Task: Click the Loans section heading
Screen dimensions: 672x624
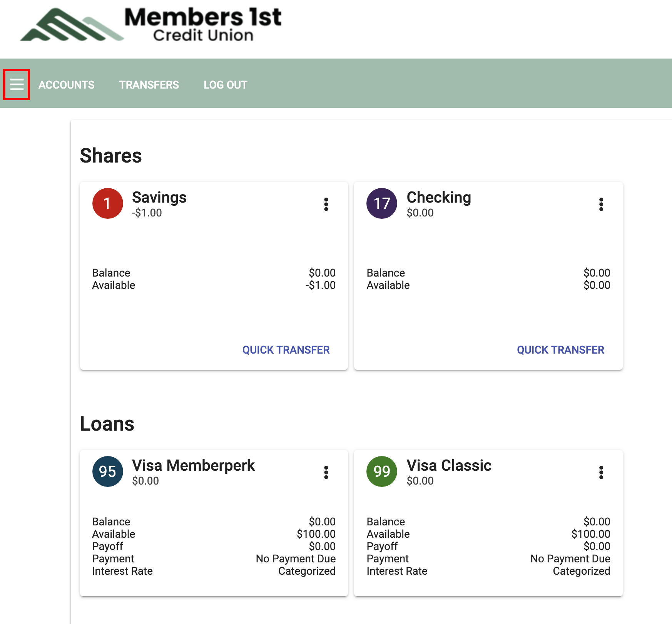Action: point(107,424)
